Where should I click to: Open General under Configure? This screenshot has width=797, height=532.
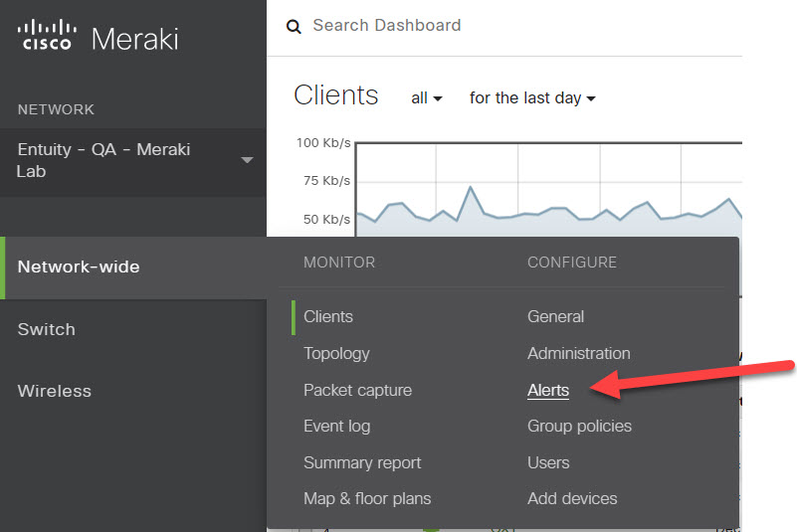(x=555, y=316)
